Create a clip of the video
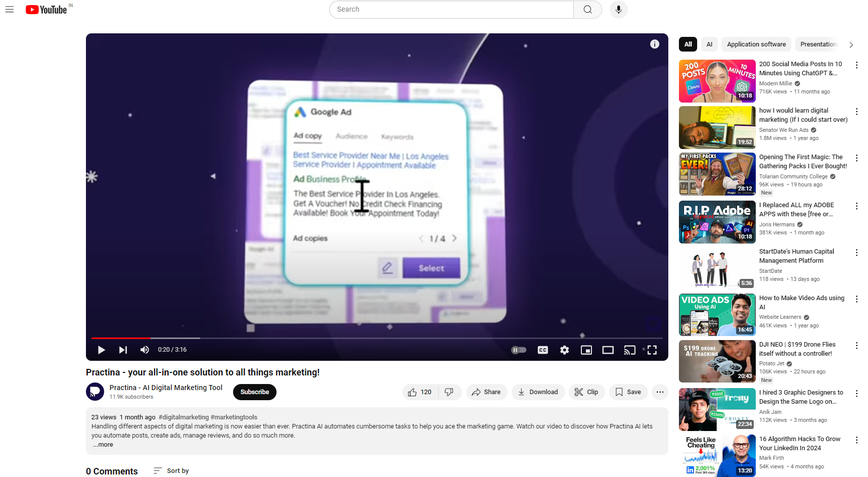 point(586,392)
